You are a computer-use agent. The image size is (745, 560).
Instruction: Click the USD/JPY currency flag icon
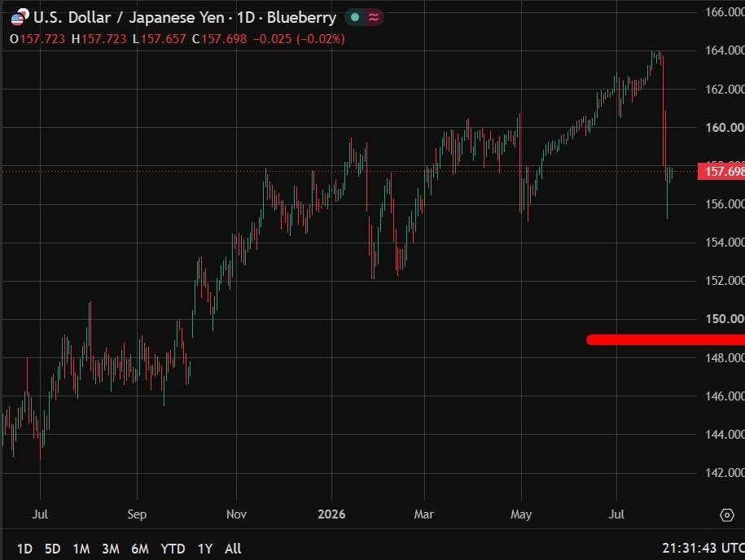20,17
